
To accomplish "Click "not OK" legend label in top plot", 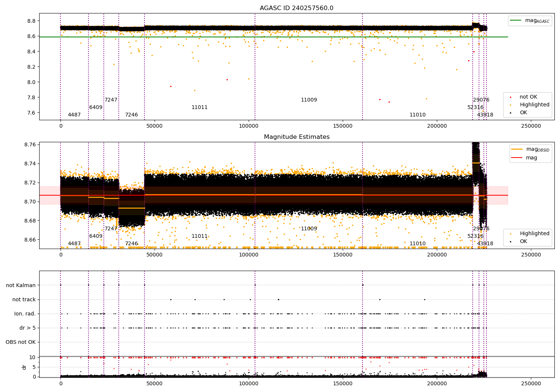I will click(x=528, y=97).
